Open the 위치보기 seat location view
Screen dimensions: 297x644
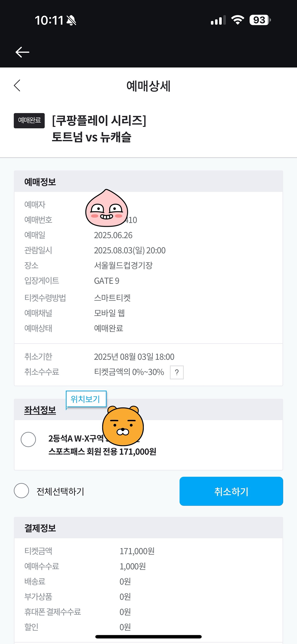[x=85, y=399]
